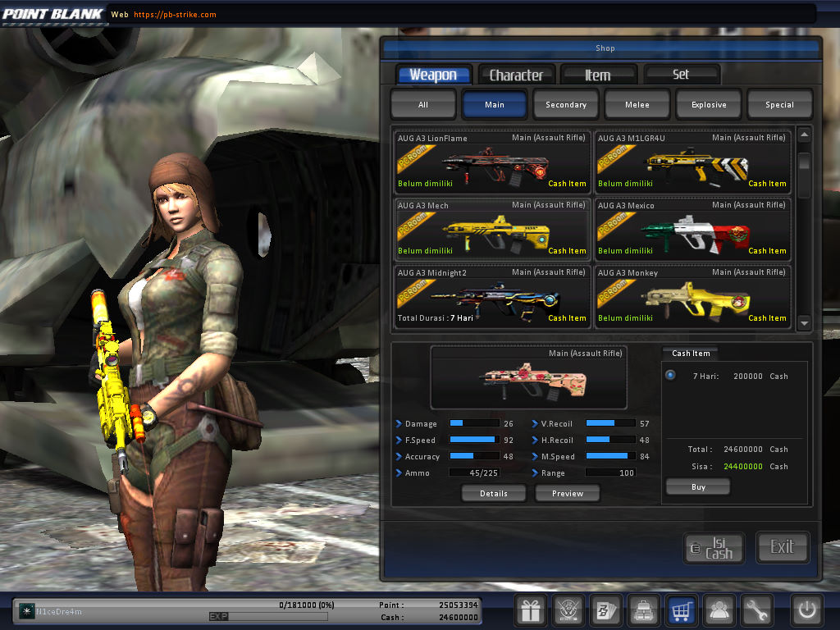Click the Isi Cash button
840x630 pixels.
click(714, 547)
